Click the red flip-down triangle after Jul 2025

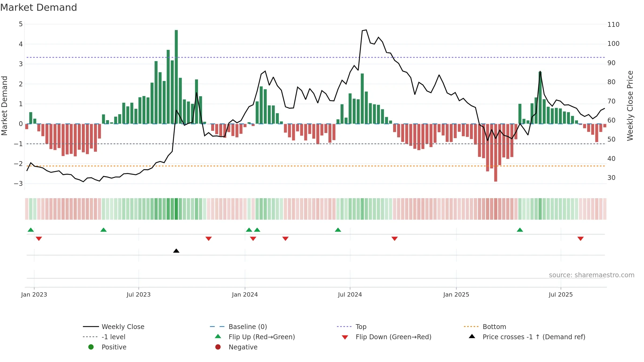click(581, 239)
